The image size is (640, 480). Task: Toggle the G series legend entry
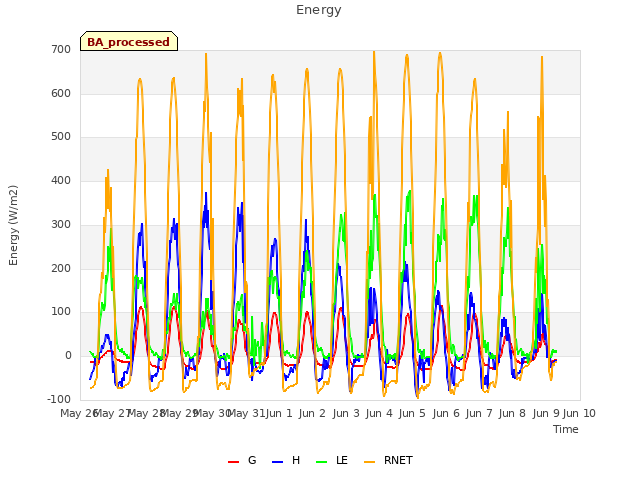click(242, 460)
